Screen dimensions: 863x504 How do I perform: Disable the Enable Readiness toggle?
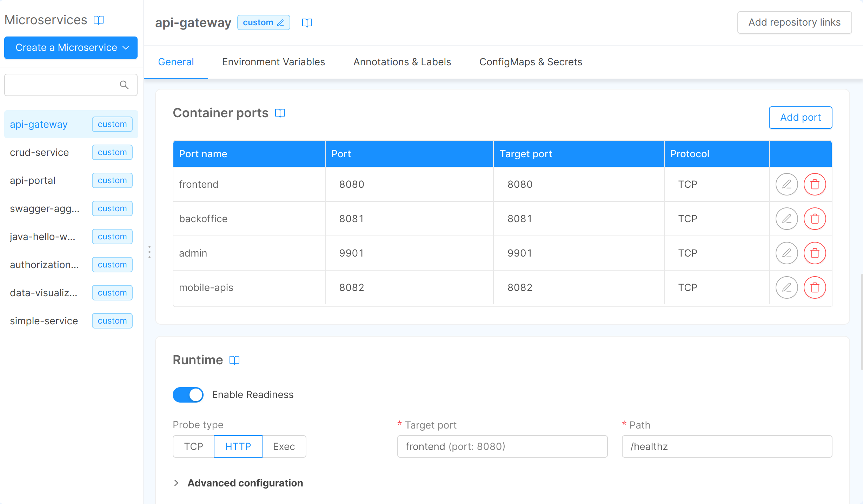(x=188, y=394)
